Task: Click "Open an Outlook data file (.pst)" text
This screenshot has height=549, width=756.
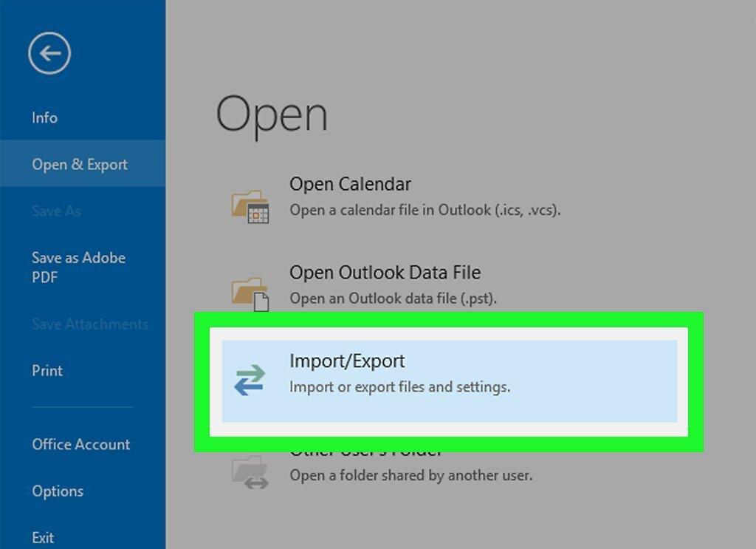Action: (393, 298)
